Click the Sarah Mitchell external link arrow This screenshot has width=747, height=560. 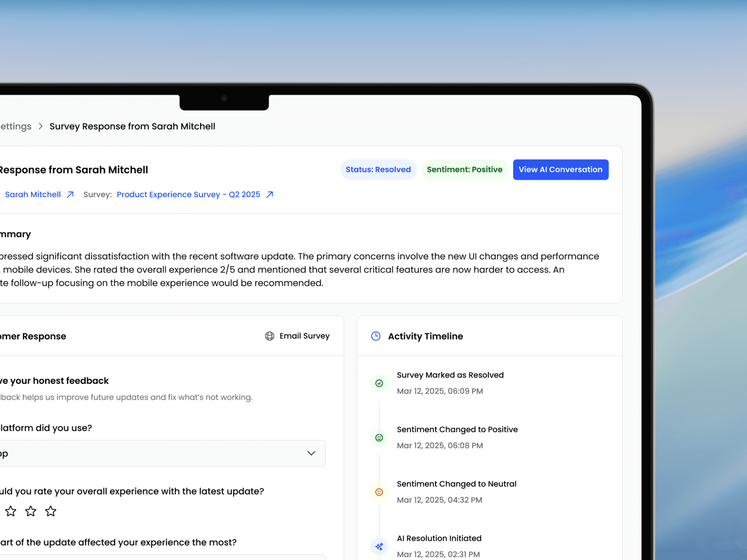tap(70, 194)
